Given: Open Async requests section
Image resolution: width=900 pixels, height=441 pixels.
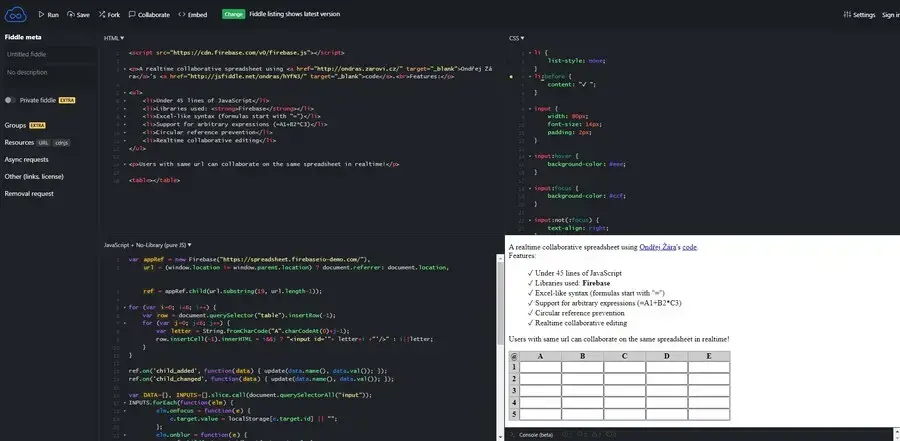Looking at the screenshot, I should [x=26, y=160].
